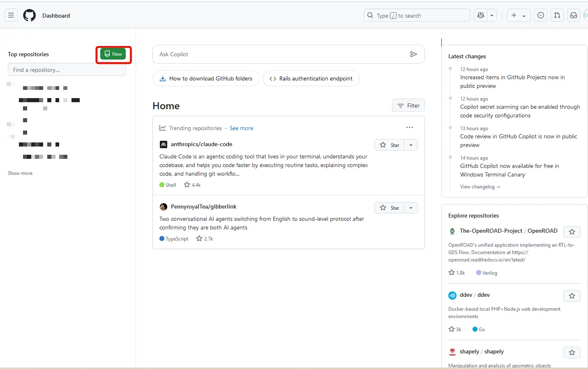Image resolution: width=588 pixels, height=369 pixels.
Task: Open Increased items in GitHub Projects changelog
Action: click(x=512, y=81)
